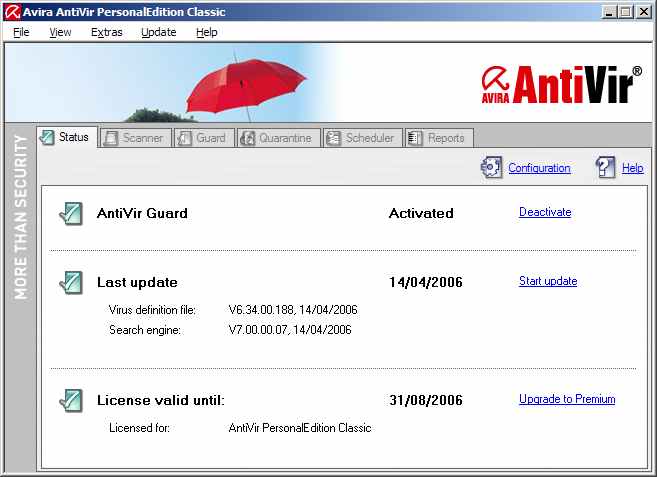
Task: Click the search engine version V7.00.00.07
Action: (258, 330)
